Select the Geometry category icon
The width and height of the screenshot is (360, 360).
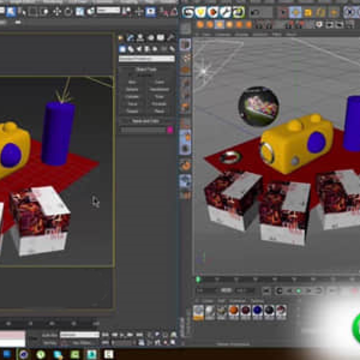coord(123,49)
